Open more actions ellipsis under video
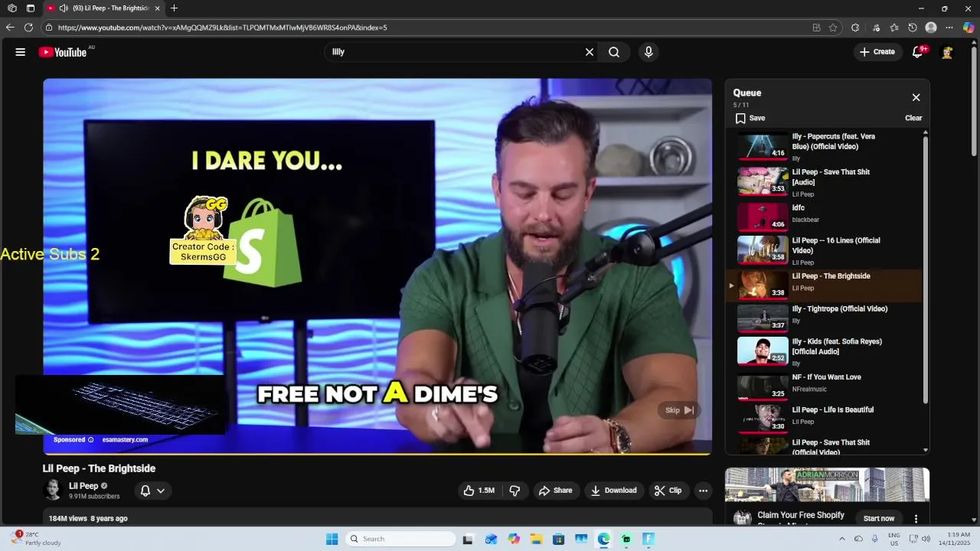 pos(703,491)
